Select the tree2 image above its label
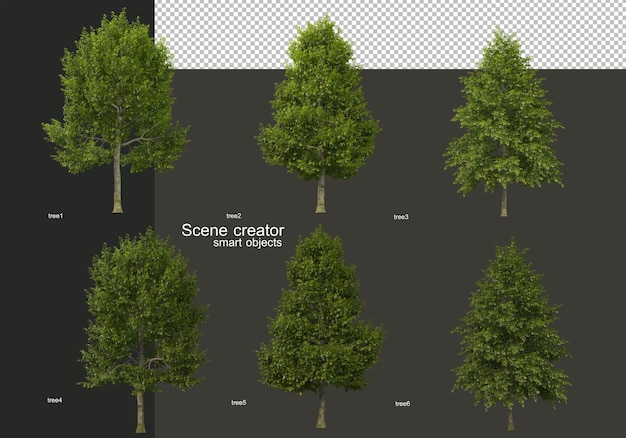 tap(318, 114)
